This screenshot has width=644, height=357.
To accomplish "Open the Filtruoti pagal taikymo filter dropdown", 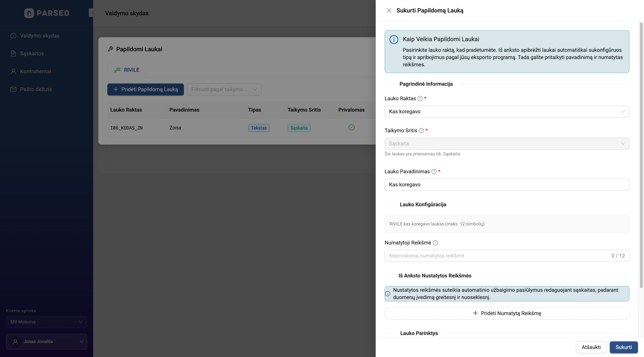I will tap(224, 89).
